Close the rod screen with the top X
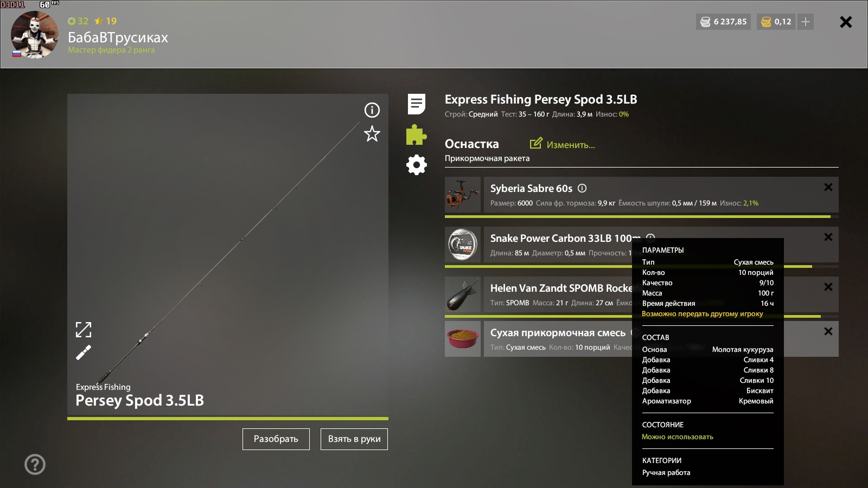The width and height of the screenshot is (868, 488). (x=846, y=22)
